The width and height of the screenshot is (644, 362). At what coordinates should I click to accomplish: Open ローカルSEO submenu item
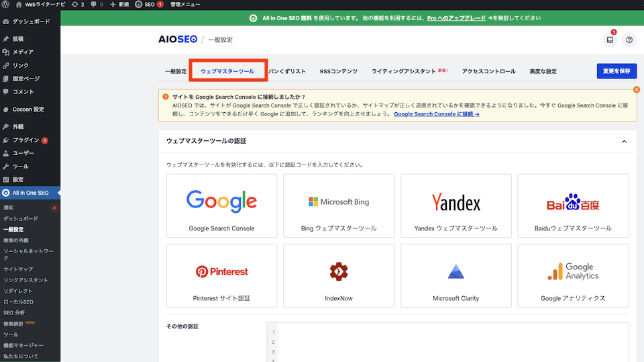click(x=19, y=302)
